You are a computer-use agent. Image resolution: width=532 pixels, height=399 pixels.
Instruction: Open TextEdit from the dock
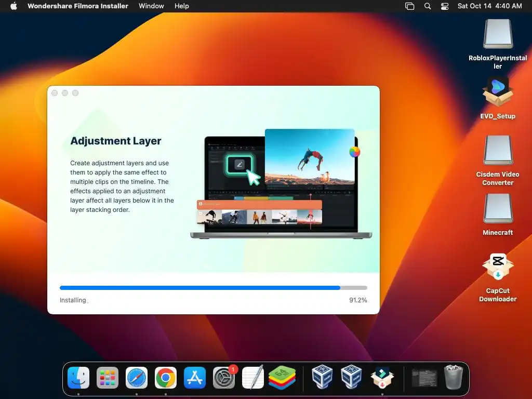[x=253, y=378]
